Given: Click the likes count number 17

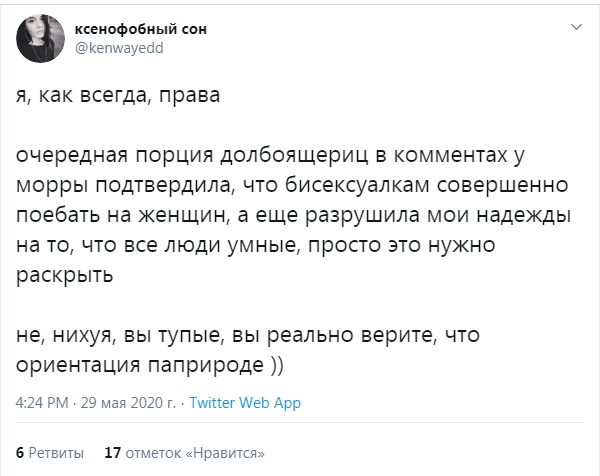Looking at the screenshot, I should [112, 453].
